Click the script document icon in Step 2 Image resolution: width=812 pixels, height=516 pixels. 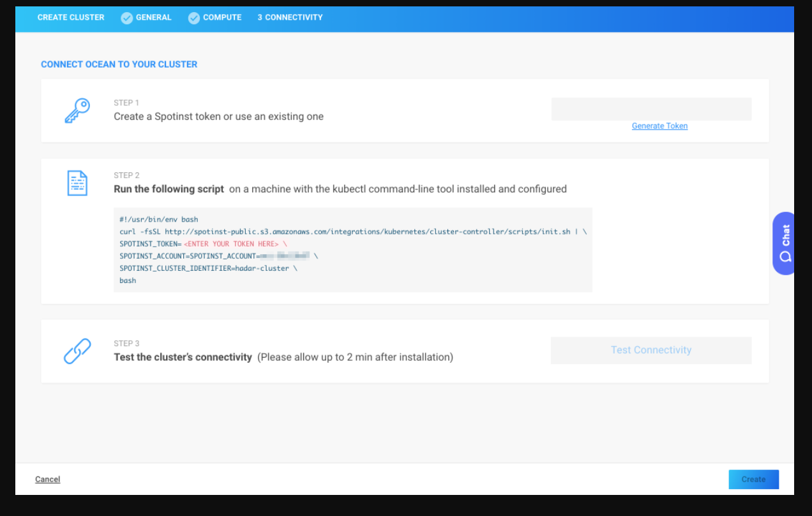coord(77,183)
